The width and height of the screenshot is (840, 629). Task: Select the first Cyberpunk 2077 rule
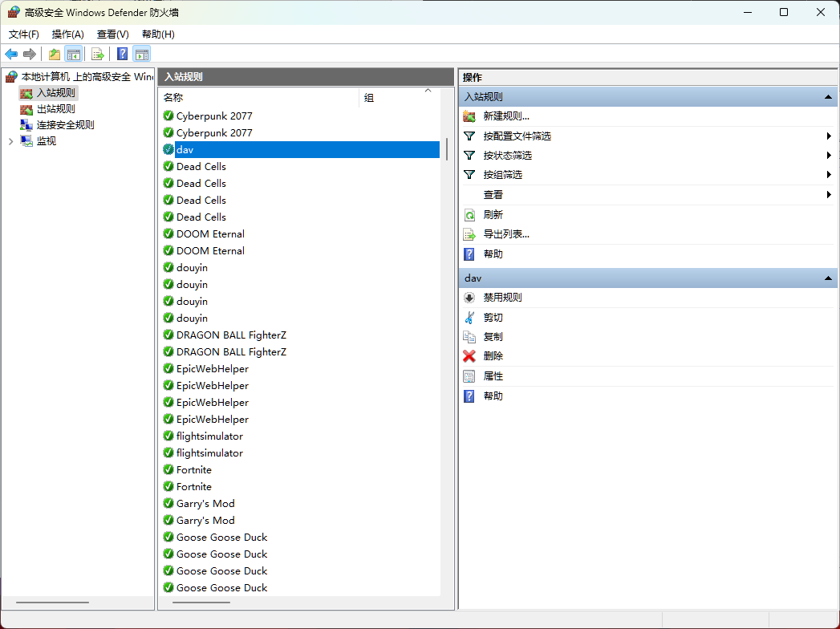214,116
